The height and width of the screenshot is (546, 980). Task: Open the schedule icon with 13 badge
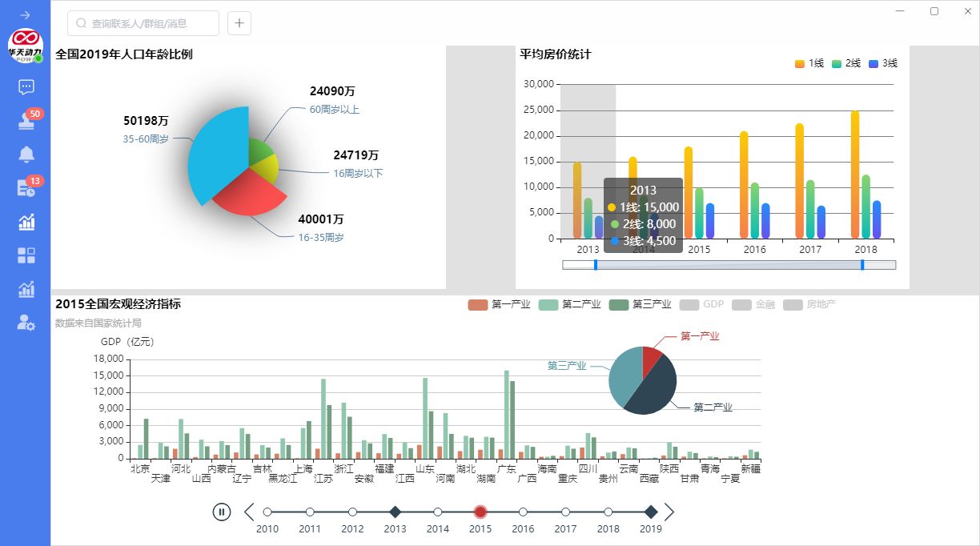pyautogui.click(x=26, y=188)
